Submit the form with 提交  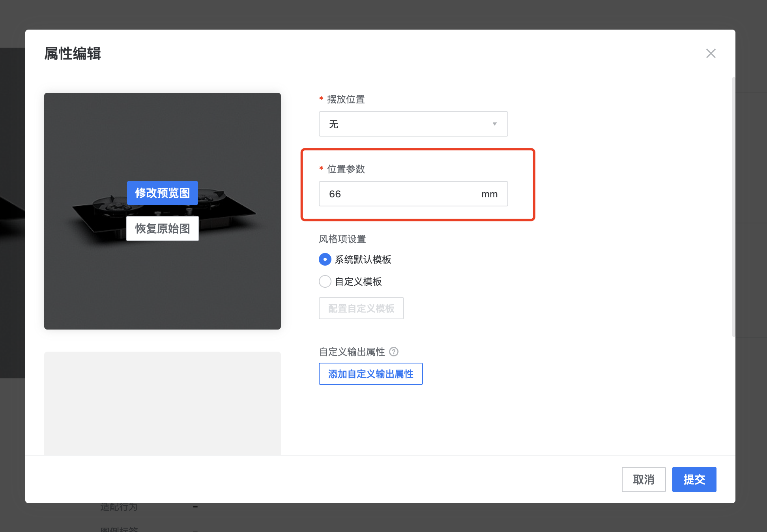click(x=694, y=480)
